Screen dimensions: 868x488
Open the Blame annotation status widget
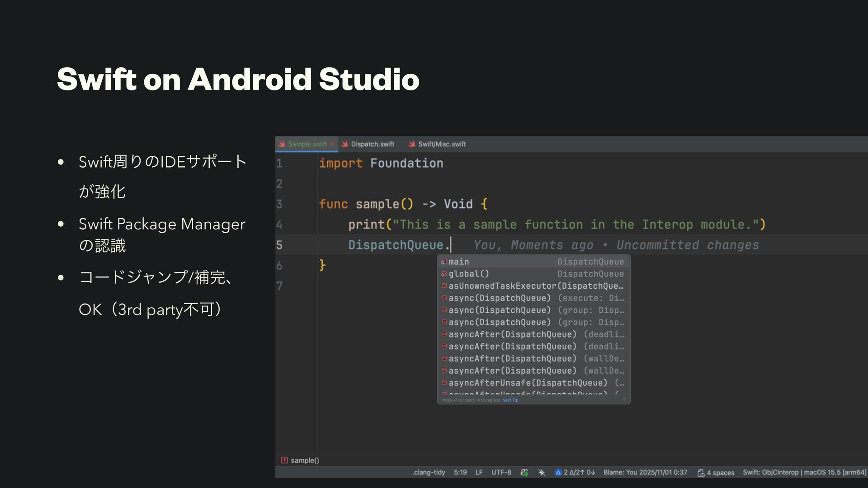[645, 473]
